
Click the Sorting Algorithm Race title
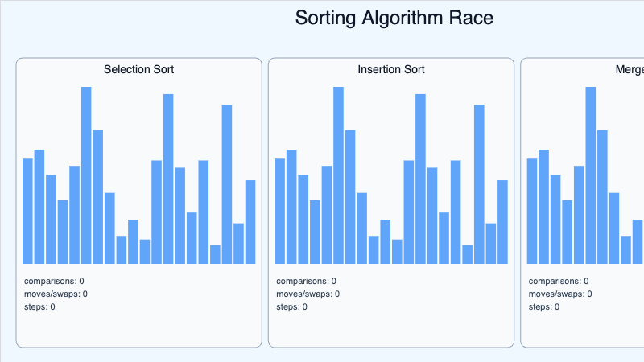click(x=394, y=19)
